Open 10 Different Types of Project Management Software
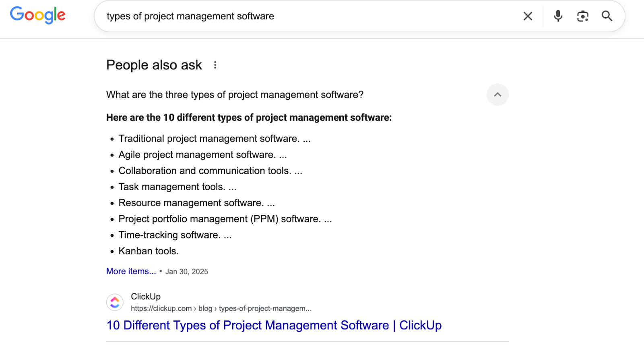The image size is (644, 345). pos(274,325)
